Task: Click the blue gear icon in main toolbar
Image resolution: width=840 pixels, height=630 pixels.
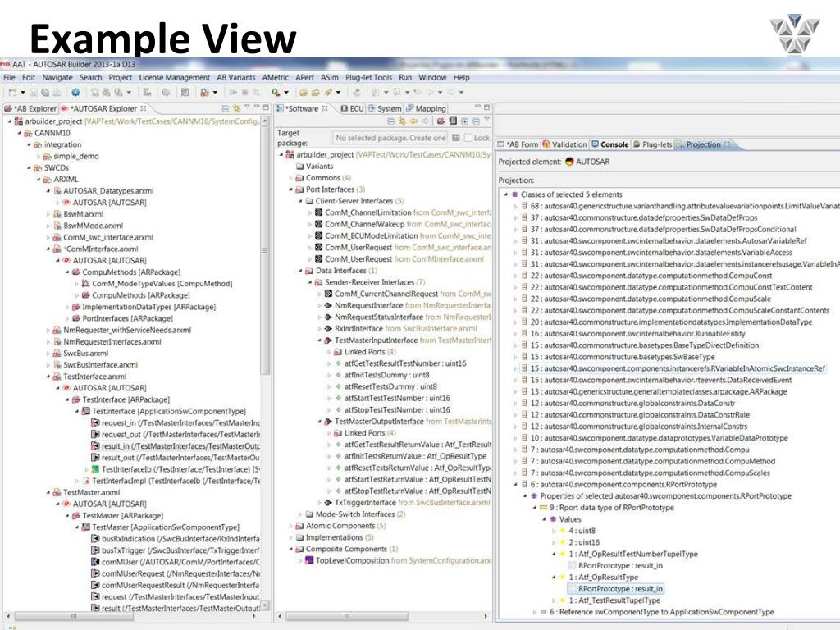Action: [75, 92]
